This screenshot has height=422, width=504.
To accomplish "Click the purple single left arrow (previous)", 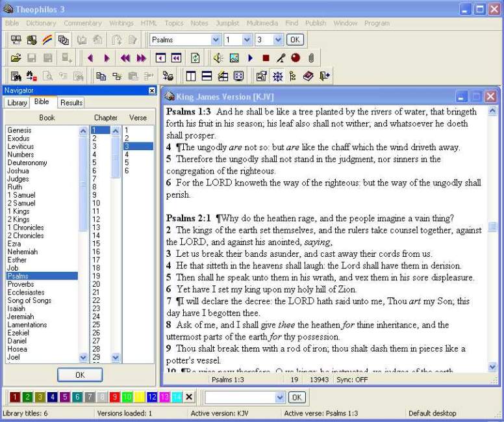I will [x=90, y=58].
